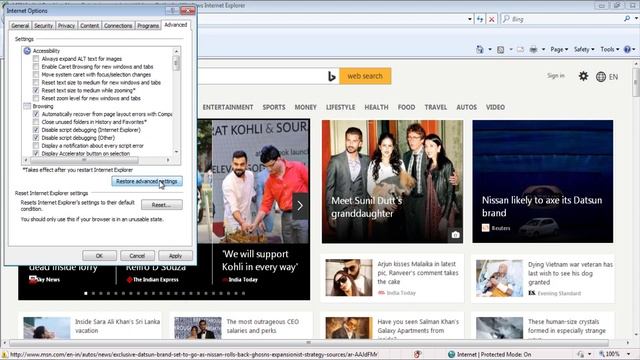
Task: Expand the address bar history dropdown arrow
Action: (x=470, y=19)
